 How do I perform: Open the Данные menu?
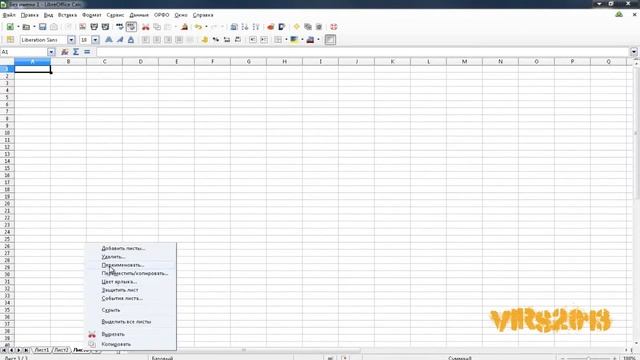click(x=139, y=15)
